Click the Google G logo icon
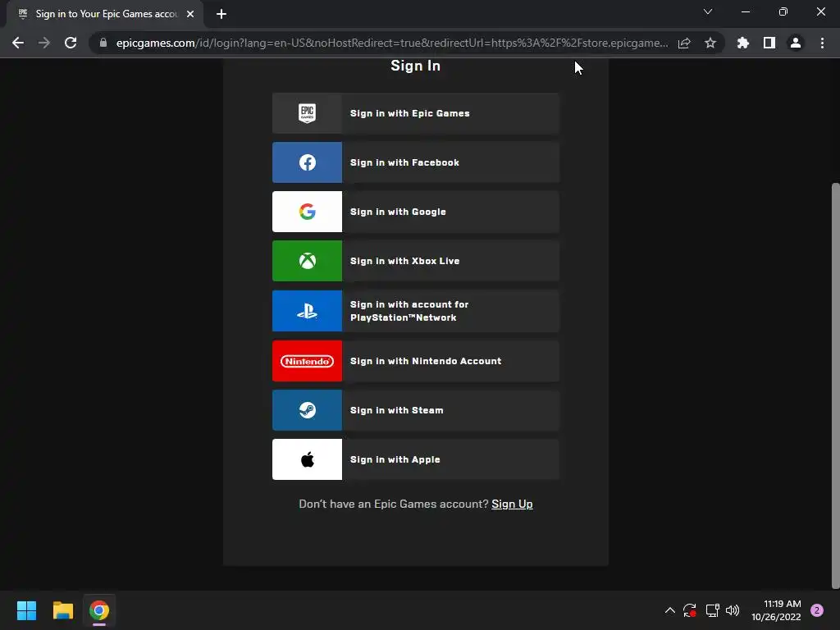Screen dimensions: 840x630 (x=307, y=212)
